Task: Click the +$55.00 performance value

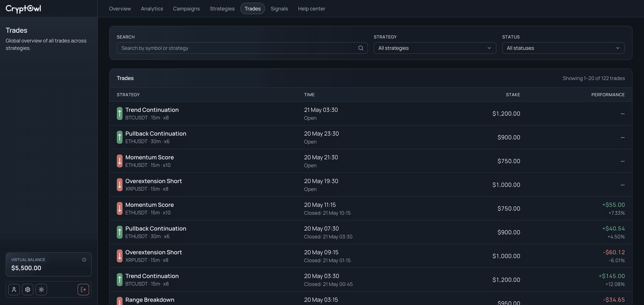Action: pyautogui.click(x=613, y=205)
